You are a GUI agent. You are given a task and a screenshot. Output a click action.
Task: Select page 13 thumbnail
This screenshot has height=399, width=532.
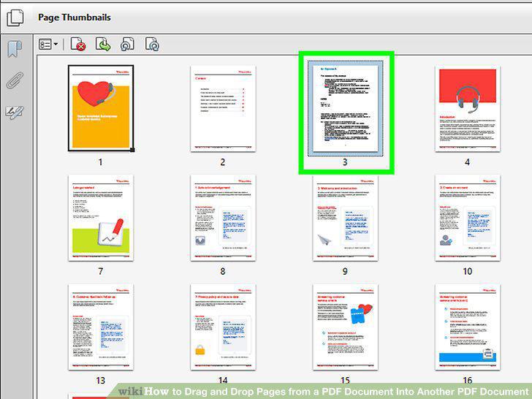click(x=101, y=327)
